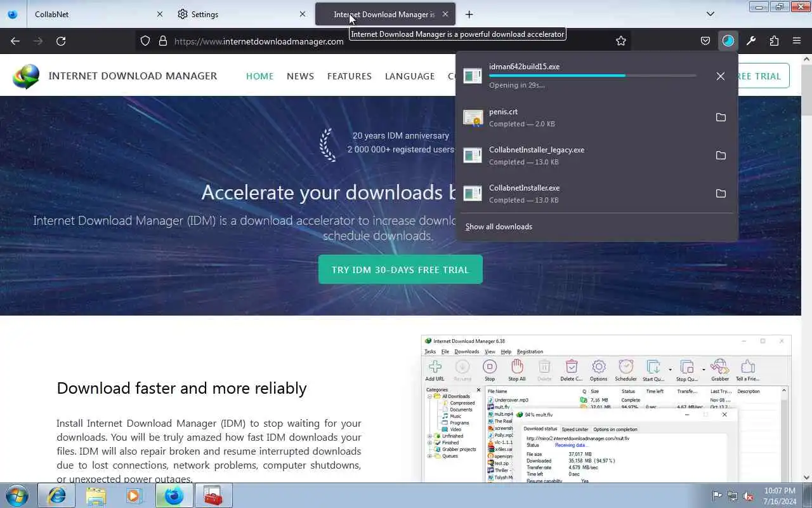Click the penis.crt certificate icon
Screen dimensions: 812x508
[x=473, y=117]
